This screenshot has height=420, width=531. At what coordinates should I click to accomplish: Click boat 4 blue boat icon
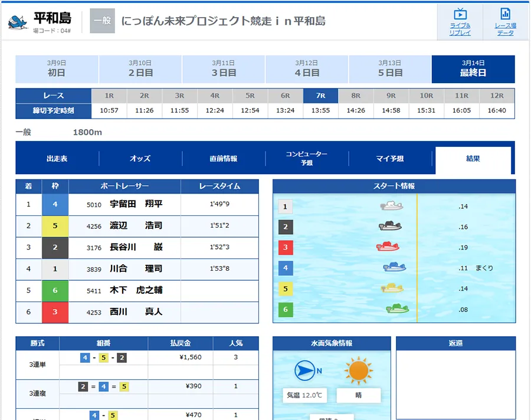tap(394, 268)
